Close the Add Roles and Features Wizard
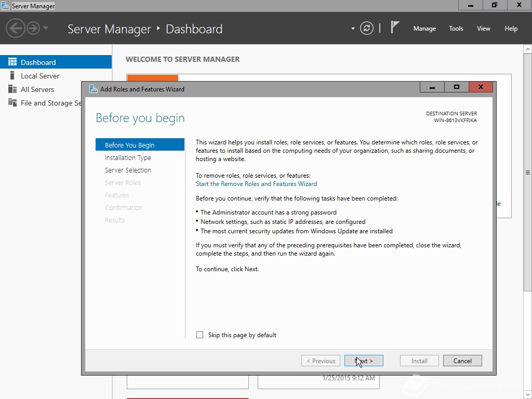The width and height of the screenshot is (532, 399). (x=481, y=87)
